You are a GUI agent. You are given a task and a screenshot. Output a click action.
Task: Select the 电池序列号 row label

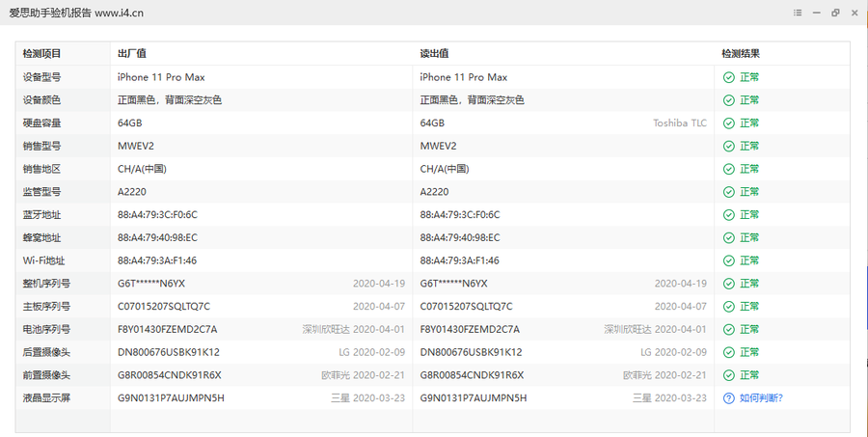(x=46, y=330)
